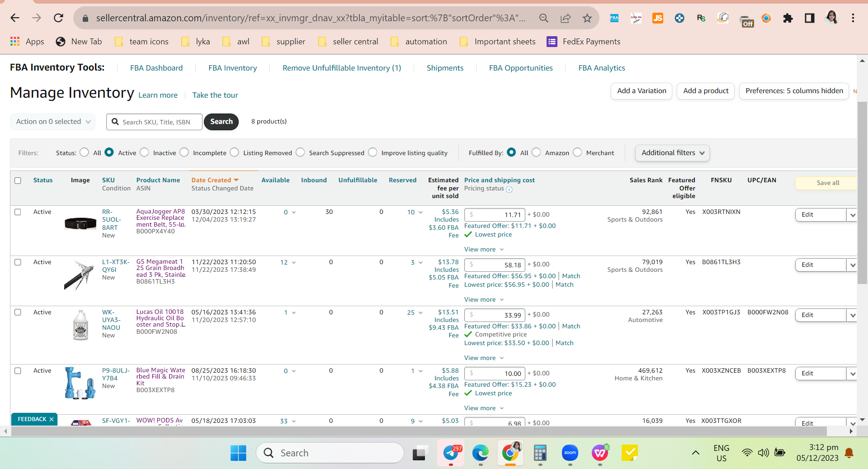
Task: Select Fulfilled By Amazon radio button
Action: (x=536, y=152)
